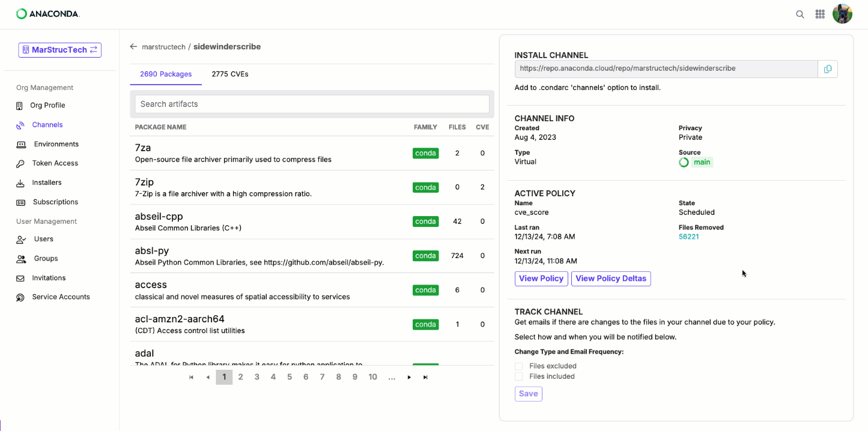Click the Users sidebar icon

click(x=21, y=240)
